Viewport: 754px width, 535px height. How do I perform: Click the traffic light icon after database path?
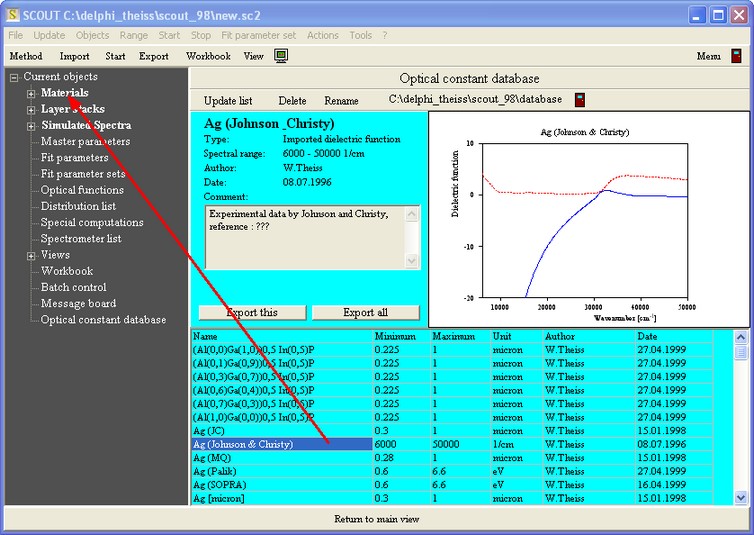tap(579, 100)
